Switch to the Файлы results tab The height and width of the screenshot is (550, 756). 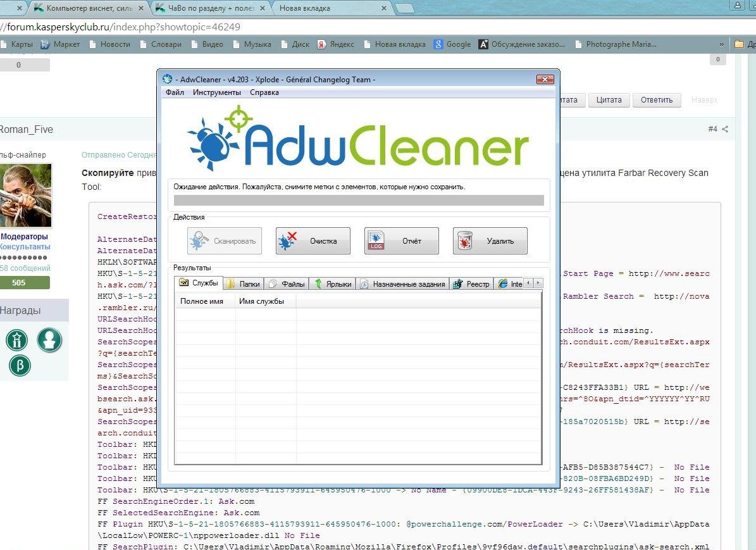coord(287,284)
